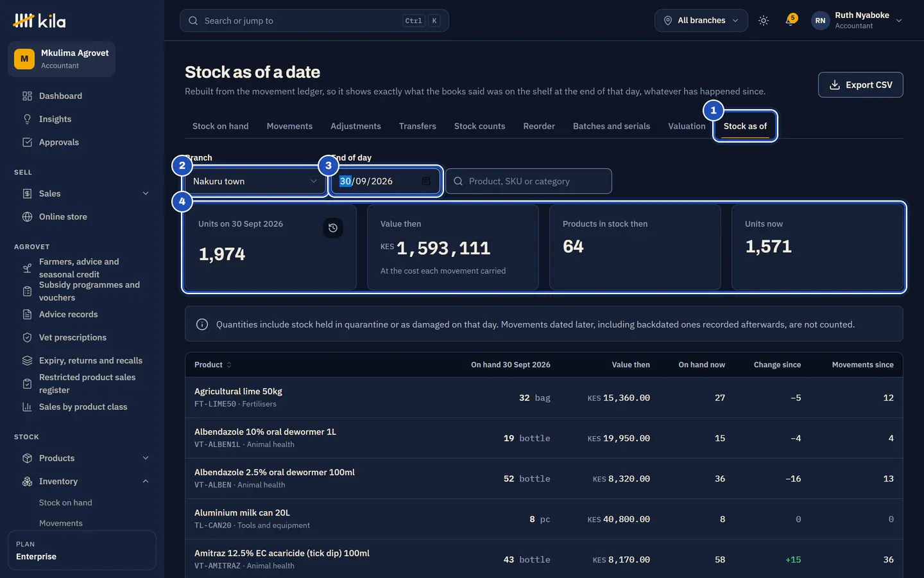Open the Nakuru town branch selector
The height and width of the screenshot is (578, 924).
tap(255, 181)
